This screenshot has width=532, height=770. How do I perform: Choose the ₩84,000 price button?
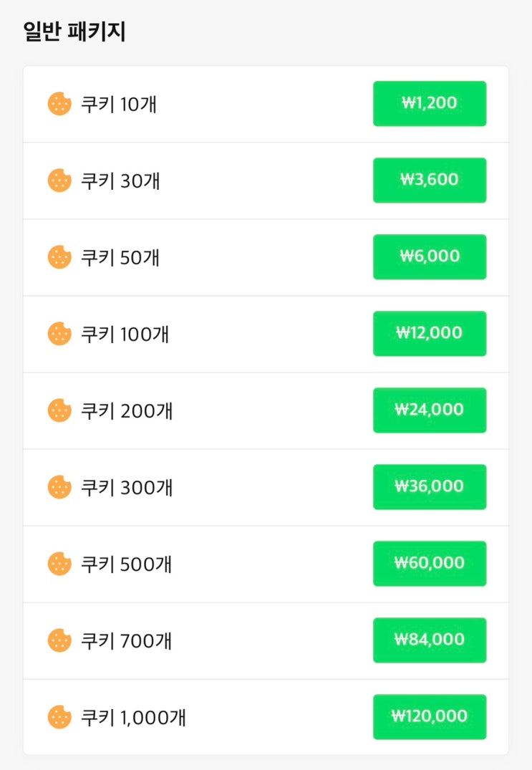click(x=430, y=640)
